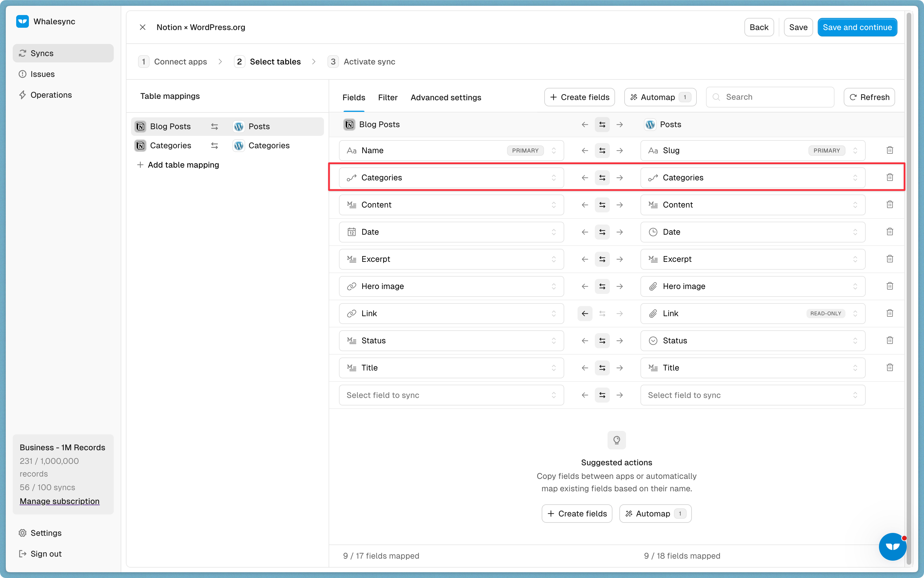Viewport: 924px width, 578px height.
Task: Click the Back button
Action: pyautogui.click(x=759, y=27)
